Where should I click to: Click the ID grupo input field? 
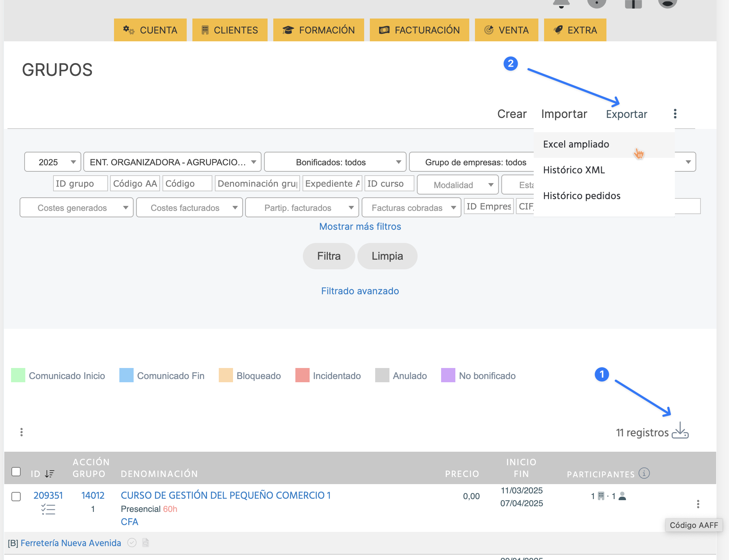coord(80,183)
